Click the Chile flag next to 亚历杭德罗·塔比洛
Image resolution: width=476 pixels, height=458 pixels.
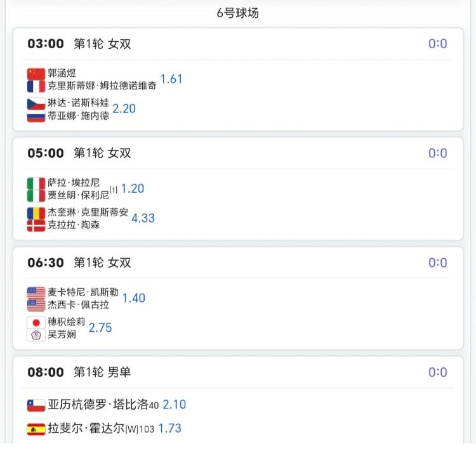36,405
